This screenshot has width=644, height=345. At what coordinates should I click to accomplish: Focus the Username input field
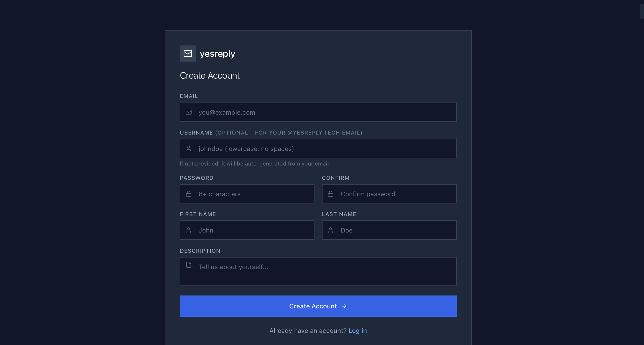pyautogui.click(x=323, y=149)
